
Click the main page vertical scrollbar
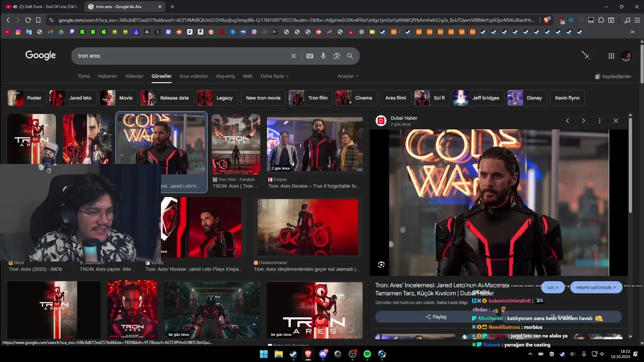[642, 65]
